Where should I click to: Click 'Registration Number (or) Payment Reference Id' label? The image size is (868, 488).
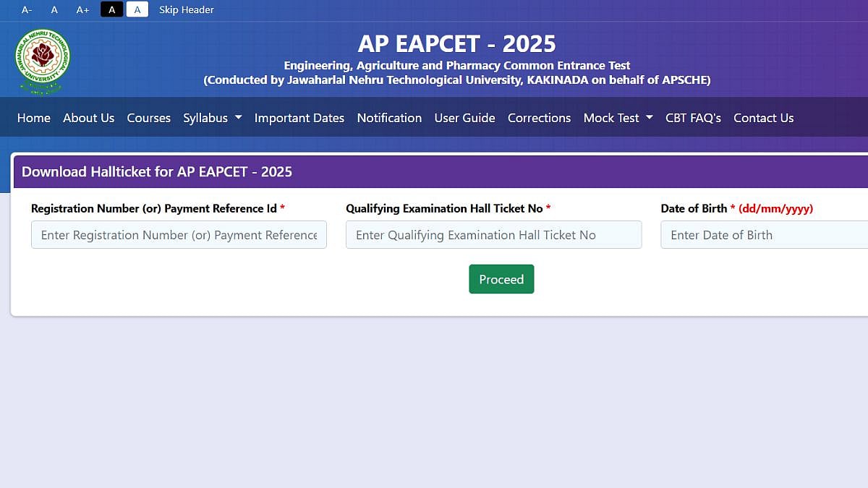(x=154, y=208)
